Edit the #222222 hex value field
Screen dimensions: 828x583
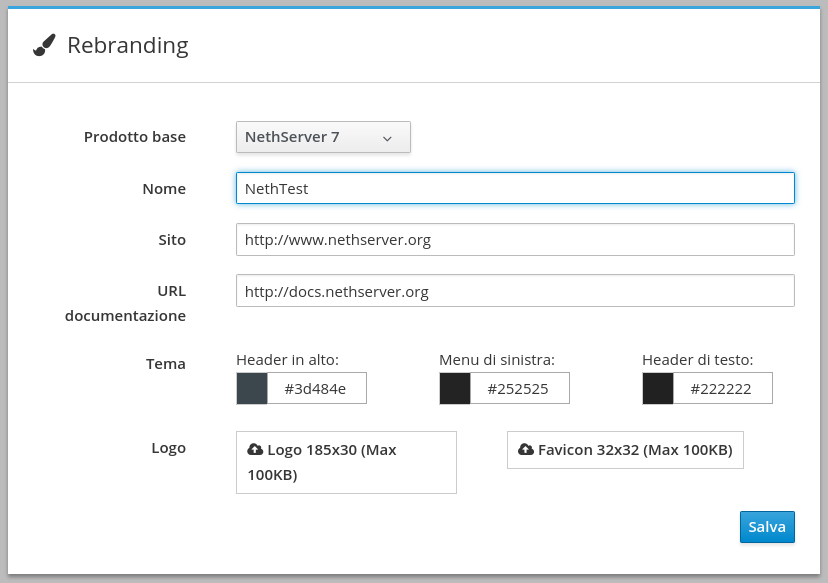coord(723,389)
